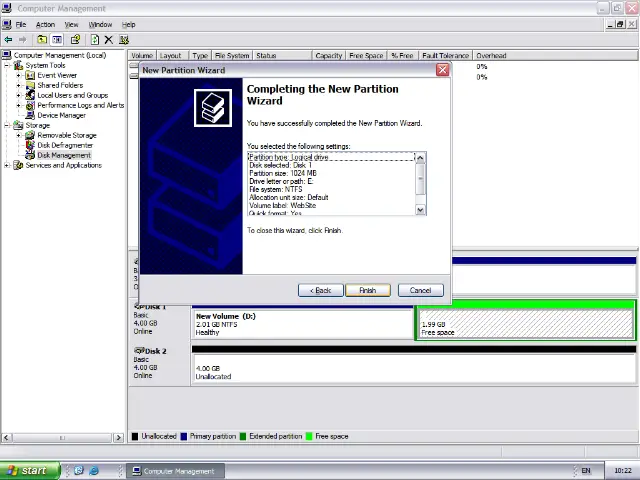Viewport: 640px width, 480px height.
Task: Open the View menu
Action: [x=71, y=24]
